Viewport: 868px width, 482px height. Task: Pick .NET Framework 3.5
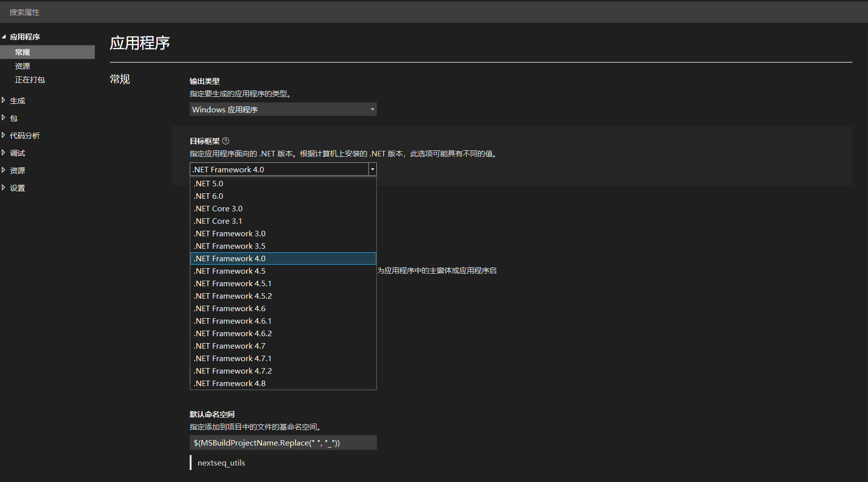pyautogui.click(x=283, y=246)
